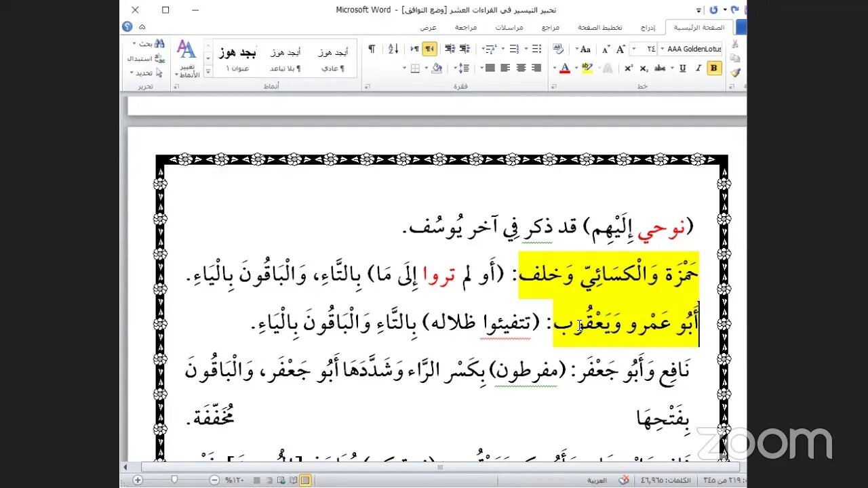Click the Shrink Font icon
This screenshot has width=868, height=488.
click(x=606, y=49)
